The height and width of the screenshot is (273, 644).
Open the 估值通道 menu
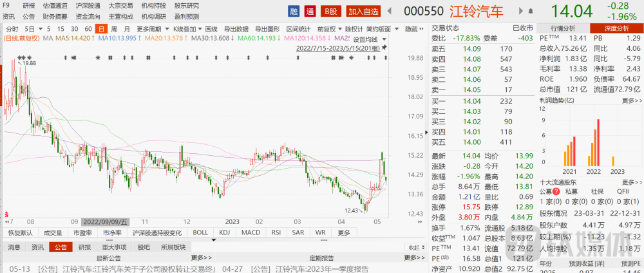click(55, 6)
